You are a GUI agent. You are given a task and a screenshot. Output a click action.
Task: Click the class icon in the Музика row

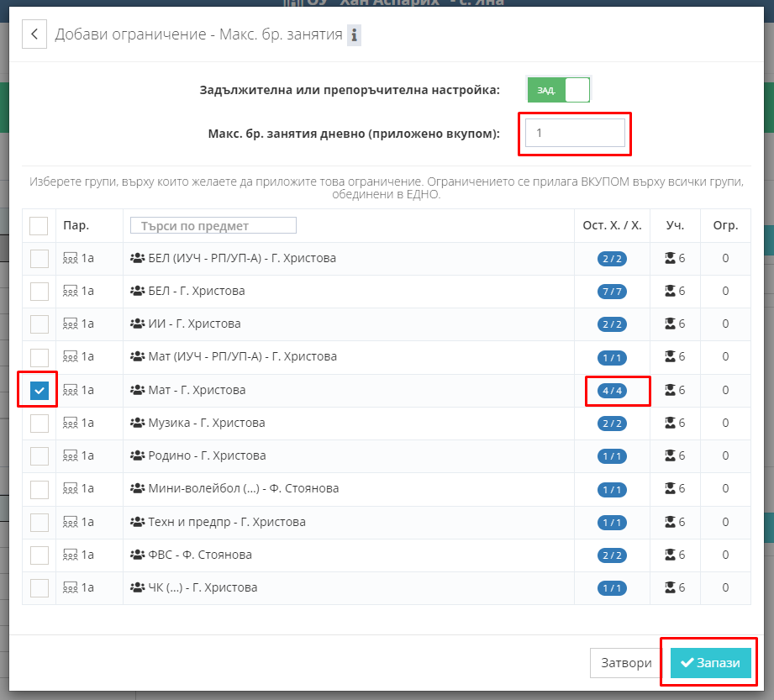pos(71,423)
